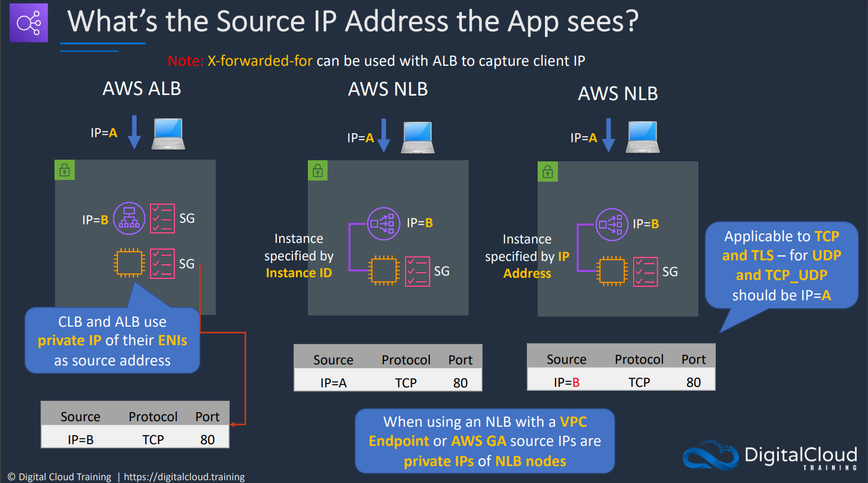
Task: Click the DigitalCloud Training logo
Action: tap(770, 455)
